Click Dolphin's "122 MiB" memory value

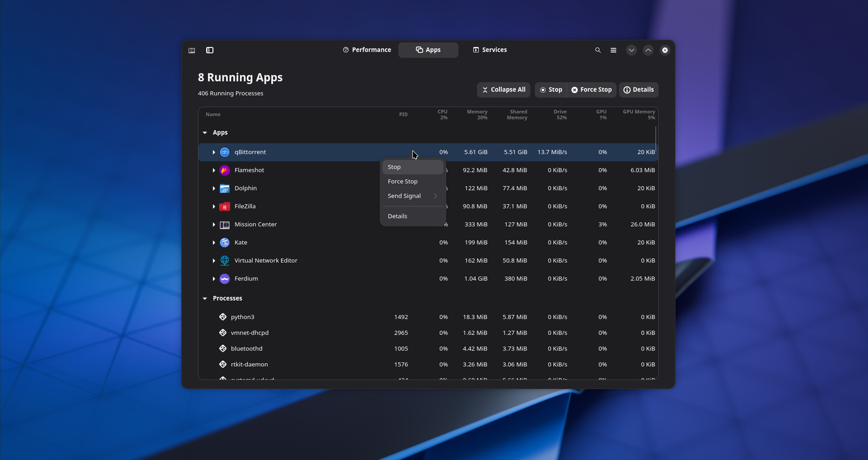click(x=477, y=188)
